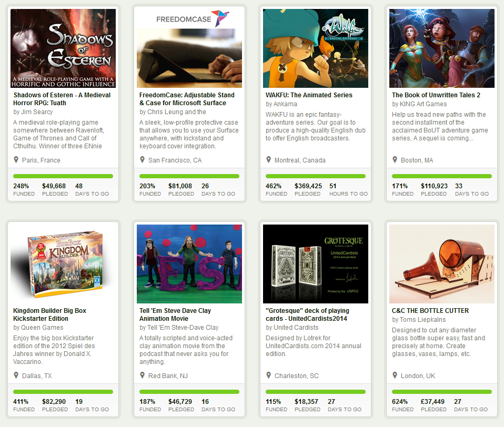
Task: Click the map pin icon for Montreal, Canada
Action: click(x=269, y=160)
